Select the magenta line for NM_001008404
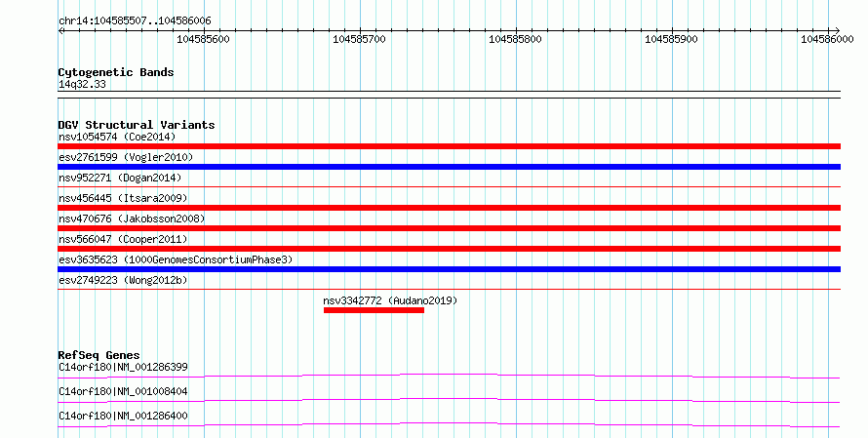868x438 pixels. 449,401
